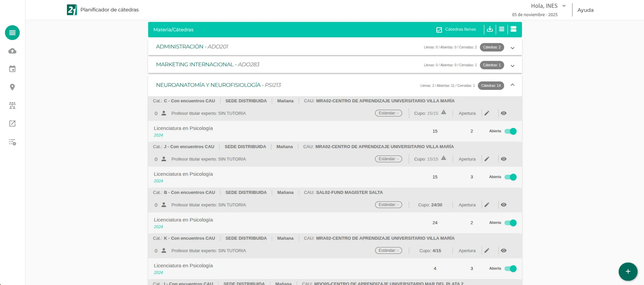Open the groups people sidebar icon
The width and height of the screenshot is (644, 285).
click(x=12, y=105)
